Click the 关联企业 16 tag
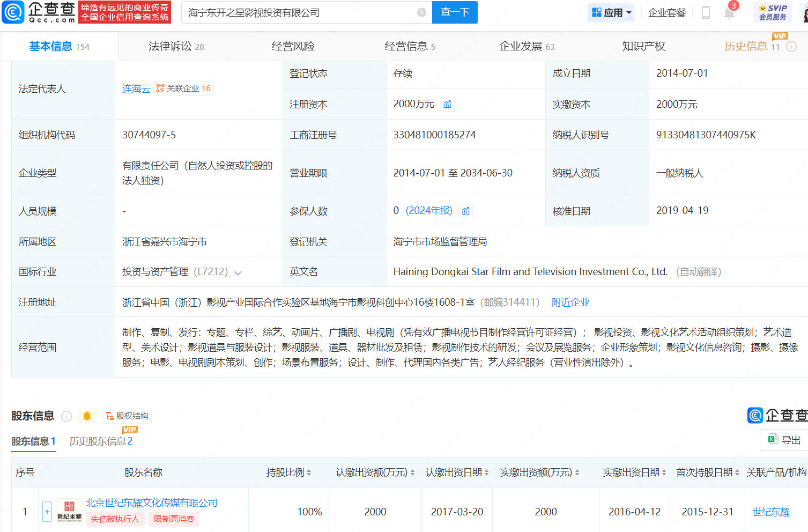The image size is (808, 532). click(184, 88)
